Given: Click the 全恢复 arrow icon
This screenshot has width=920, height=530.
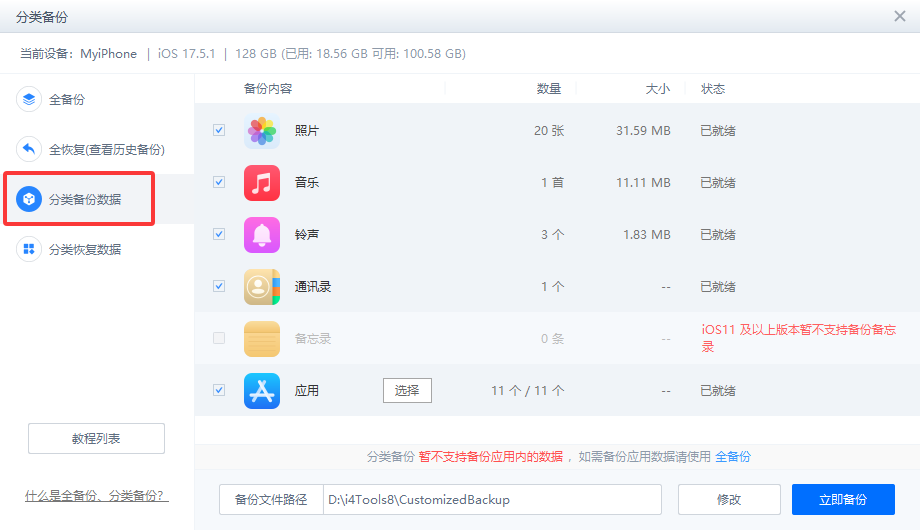Looking at the screenshot, I should click(29, 150).
